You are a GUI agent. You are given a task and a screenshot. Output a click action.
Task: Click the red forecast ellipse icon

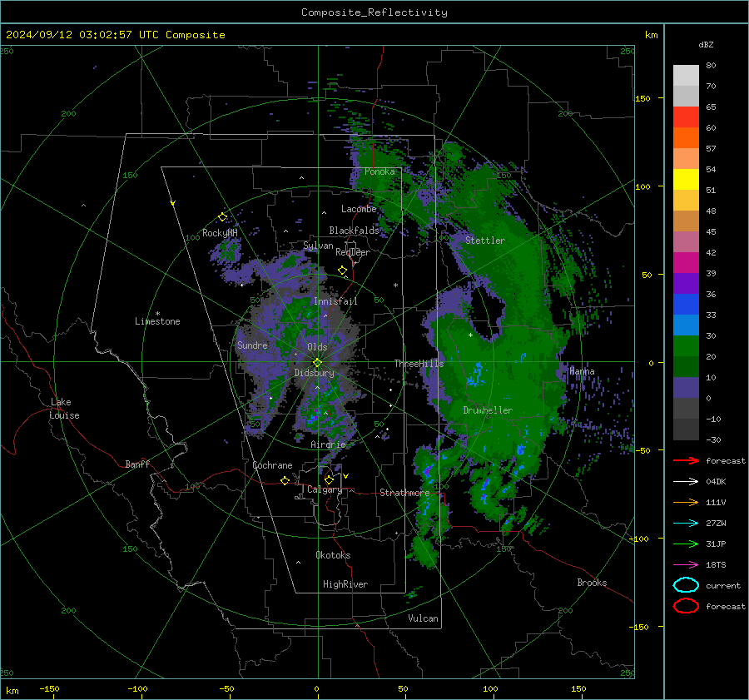[686, 606]
